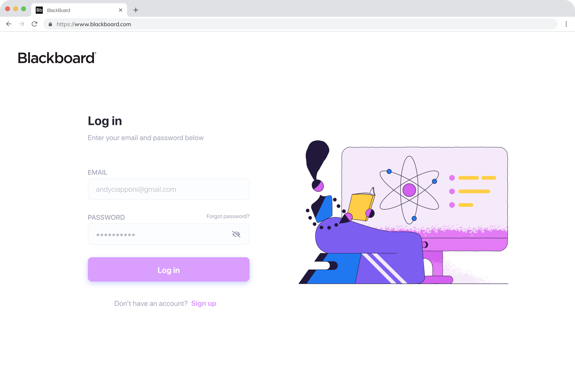
Task: Select the BlackBoard browser tab
Action: 79,10
